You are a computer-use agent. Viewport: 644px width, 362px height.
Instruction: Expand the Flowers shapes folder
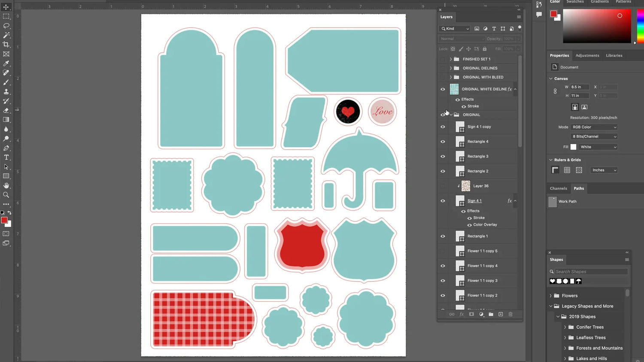551,296
